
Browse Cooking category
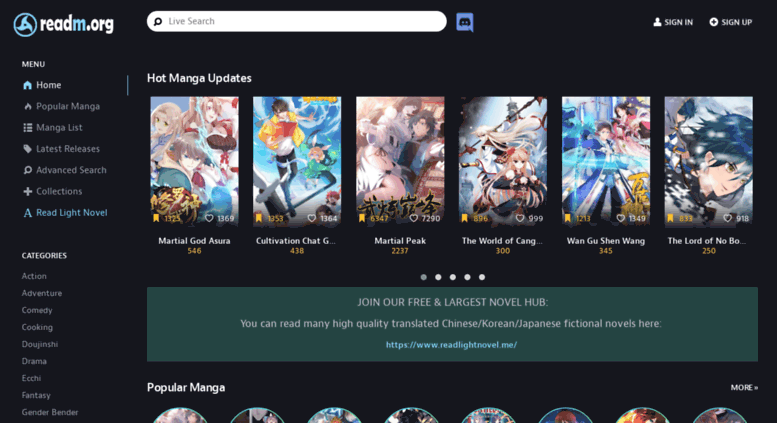click(x=37, y=327)
